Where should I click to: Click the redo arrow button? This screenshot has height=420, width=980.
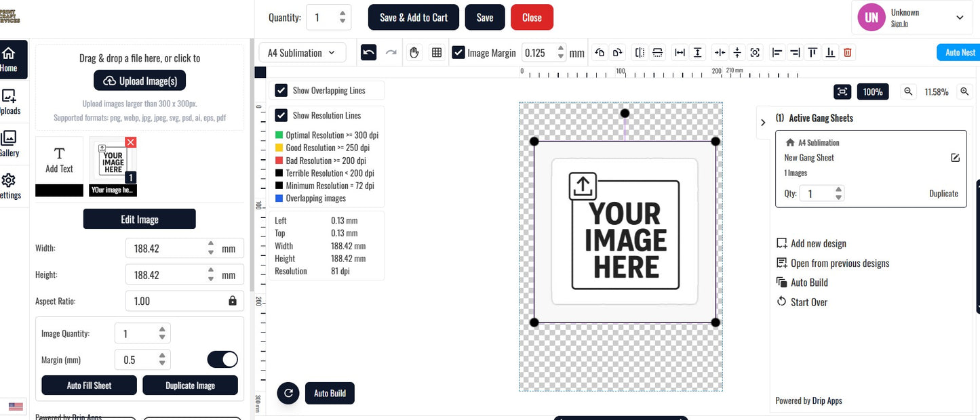(x=391, y=52)
